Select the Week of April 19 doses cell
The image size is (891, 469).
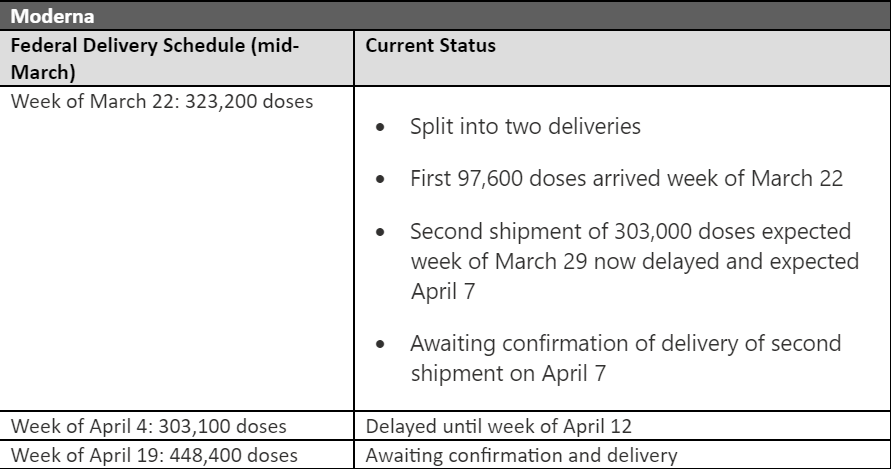(177, 455)
